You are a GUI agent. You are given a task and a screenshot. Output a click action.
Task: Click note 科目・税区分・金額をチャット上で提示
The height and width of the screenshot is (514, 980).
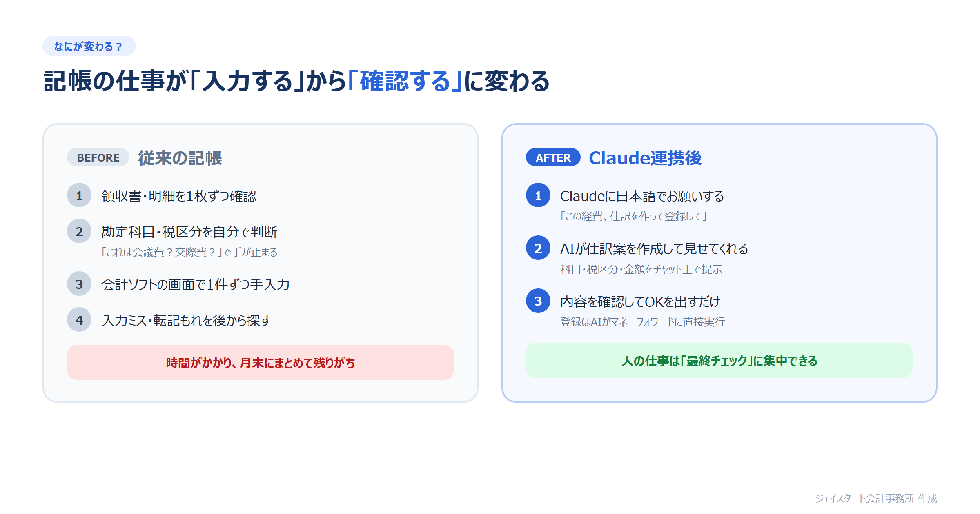641,269
